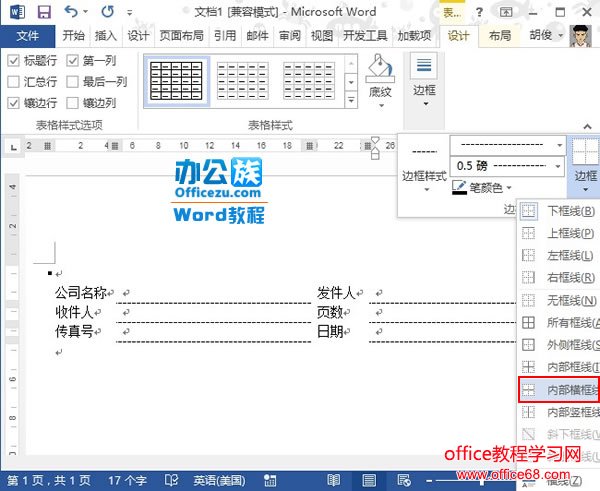Switch to the table tools 布局 Layout tab
Screen dimensions: 600x491
500,36
